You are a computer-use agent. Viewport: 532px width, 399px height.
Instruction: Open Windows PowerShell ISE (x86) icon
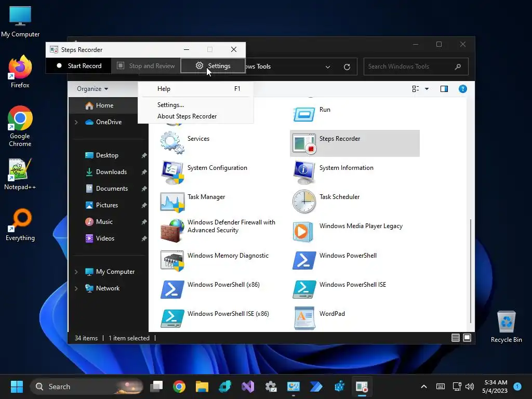click(x=172, y=318)
